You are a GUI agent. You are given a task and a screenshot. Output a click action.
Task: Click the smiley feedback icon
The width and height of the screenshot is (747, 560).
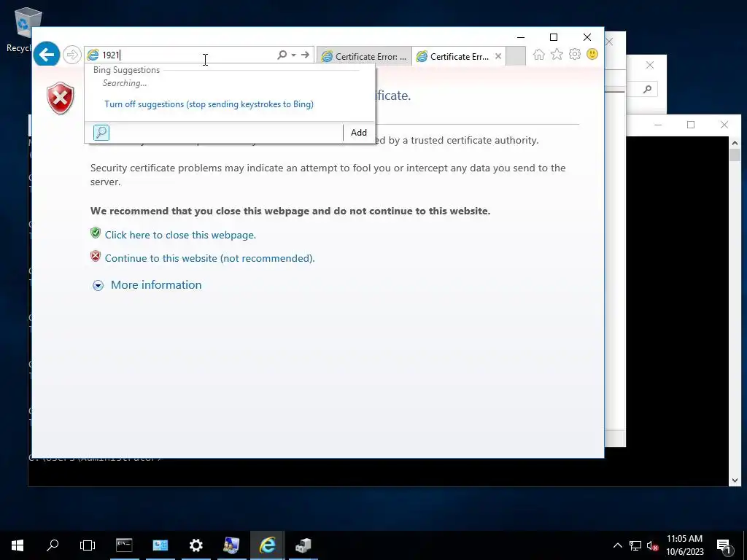(592, 54)
